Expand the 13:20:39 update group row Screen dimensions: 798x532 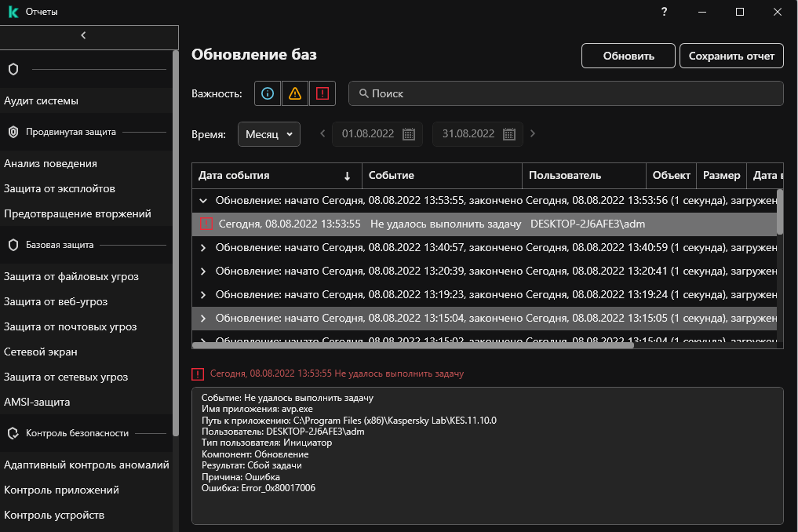click(204, 271)
